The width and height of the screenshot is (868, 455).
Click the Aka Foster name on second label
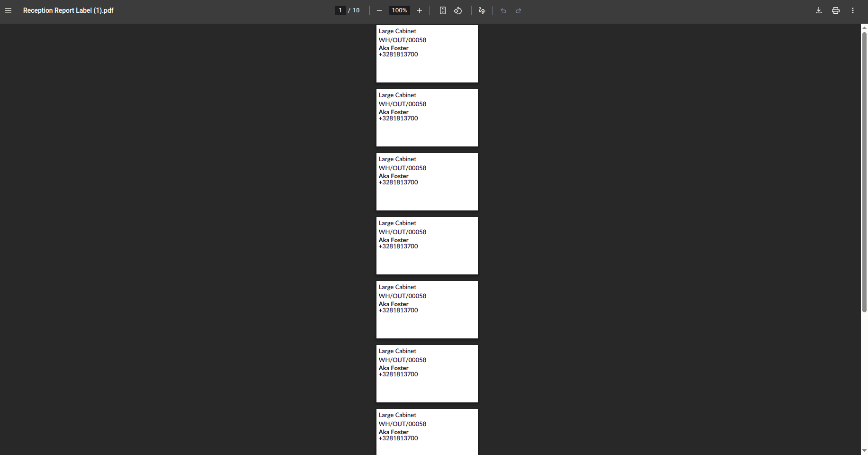393,112
